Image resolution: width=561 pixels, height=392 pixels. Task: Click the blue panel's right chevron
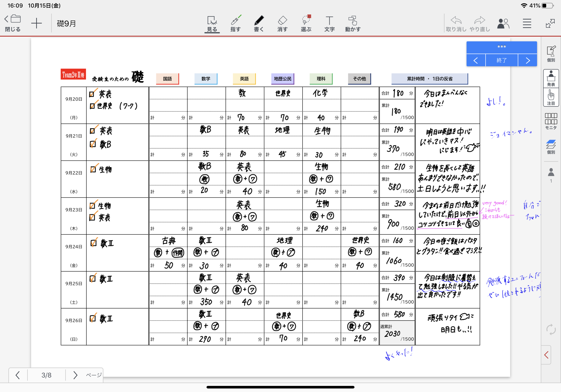point(528,60)
